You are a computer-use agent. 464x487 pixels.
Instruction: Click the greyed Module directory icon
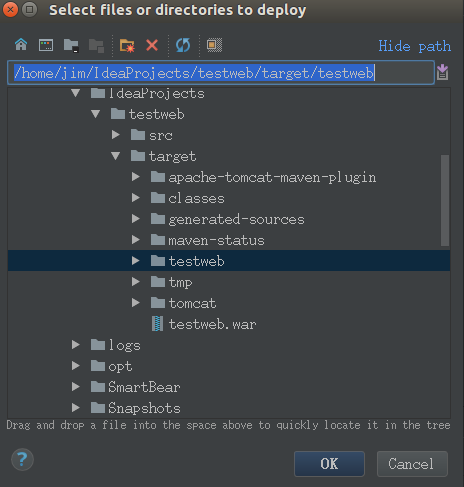coord(96,45)
